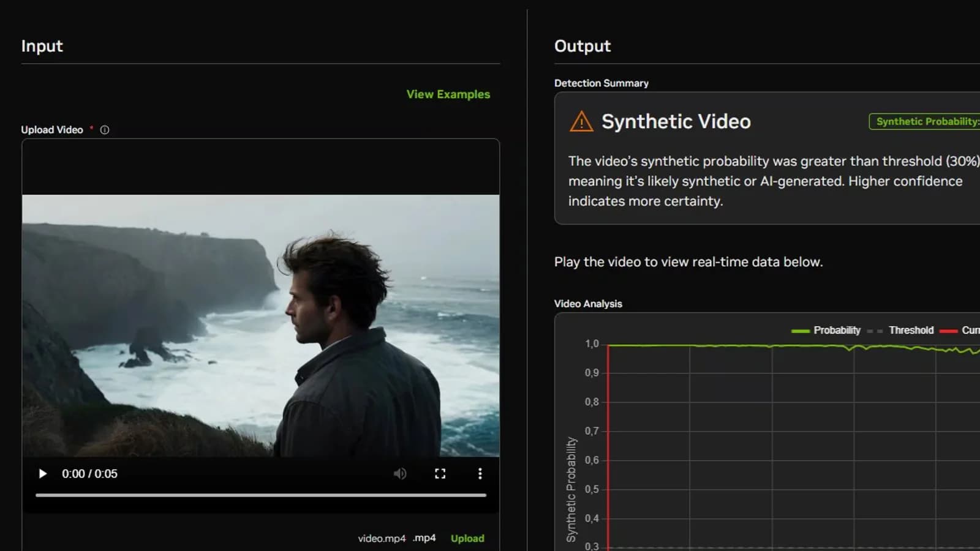Click the Synthetic Probability axis label
The height and width of the screenshot is (551, 980).
click(x=571, y=489)
